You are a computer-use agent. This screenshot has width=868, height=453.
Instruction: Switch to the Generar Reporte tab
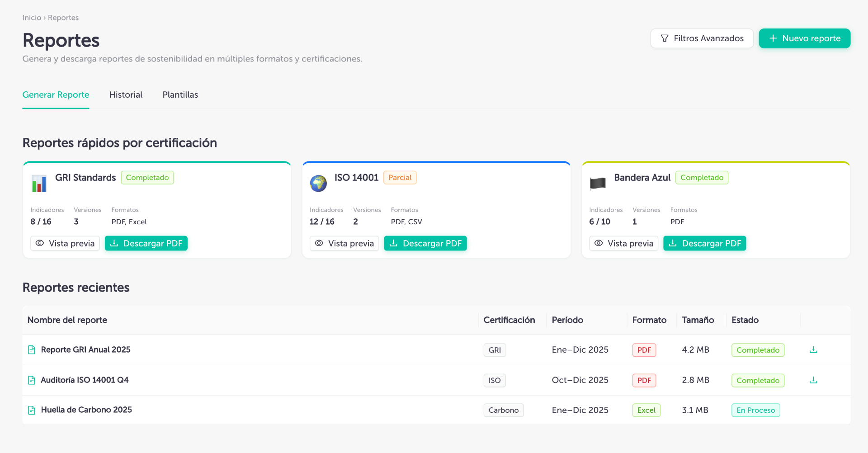[x=56, y=95]
